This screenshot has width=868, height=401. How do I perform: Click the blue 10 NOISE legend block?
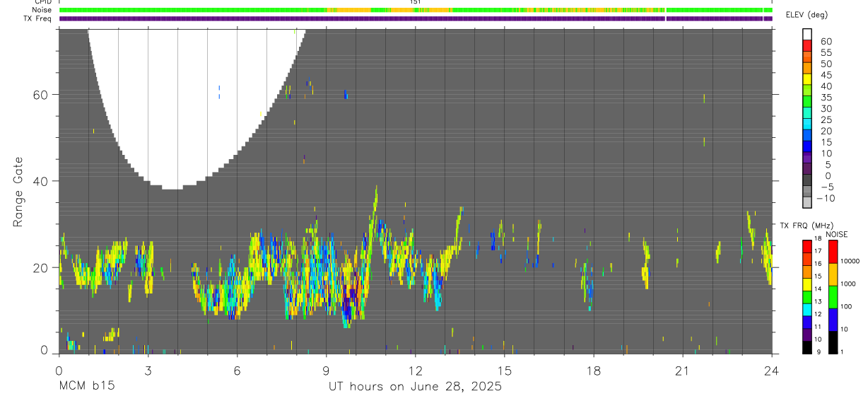point(833,320)
